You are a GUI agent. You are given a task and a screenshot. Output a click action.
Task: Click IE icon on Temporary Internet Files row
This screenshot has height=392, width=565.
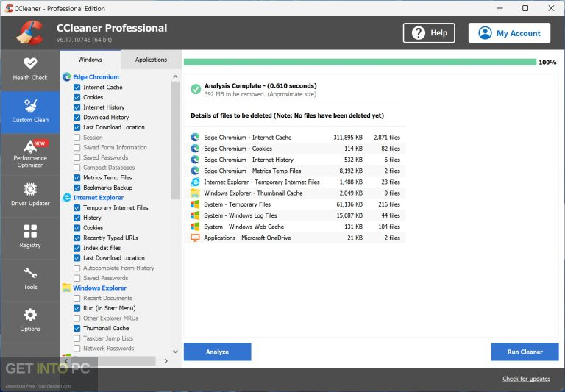pos(195,182)
